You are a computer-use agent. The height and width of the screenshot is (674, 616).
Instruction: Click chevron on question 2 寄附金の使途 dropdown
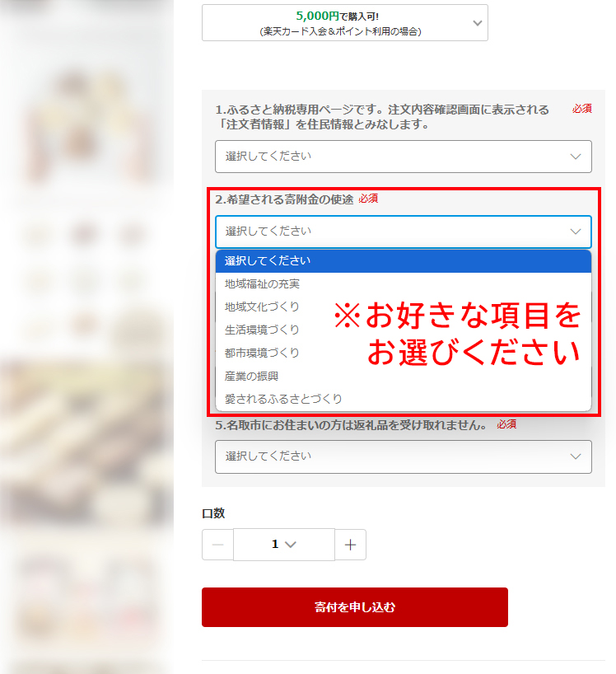coord(575,232)
